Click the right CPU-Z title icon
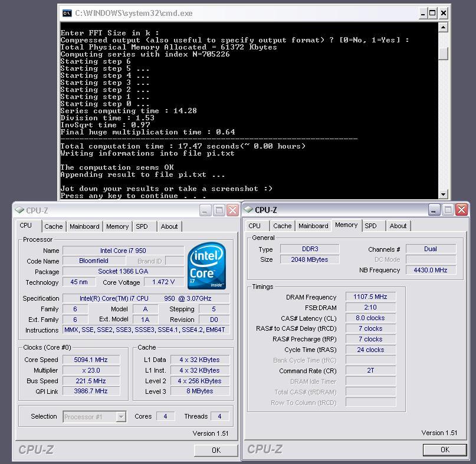 pyautogui.click(x=248, y=209)
